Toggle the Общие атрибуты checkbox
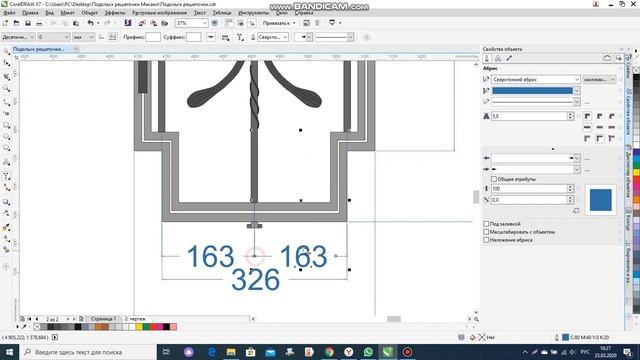This screenshot has width=640, height=360. (x=493, y=179)
